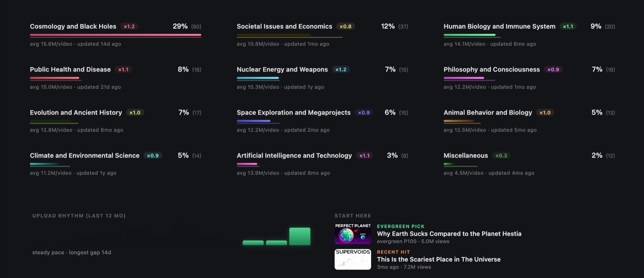Open the Supervoids video thumbnail
644x278 pixels.
353,259
